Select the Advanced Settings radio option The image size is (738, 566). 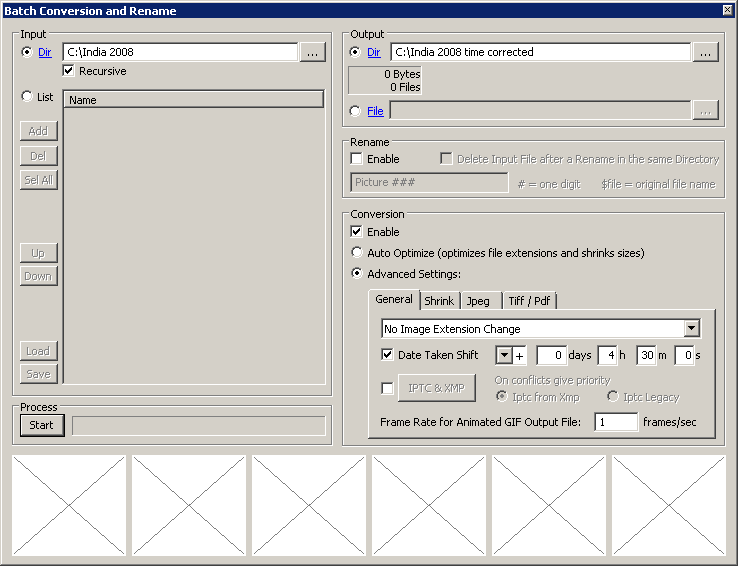click(x=357, y=273)
